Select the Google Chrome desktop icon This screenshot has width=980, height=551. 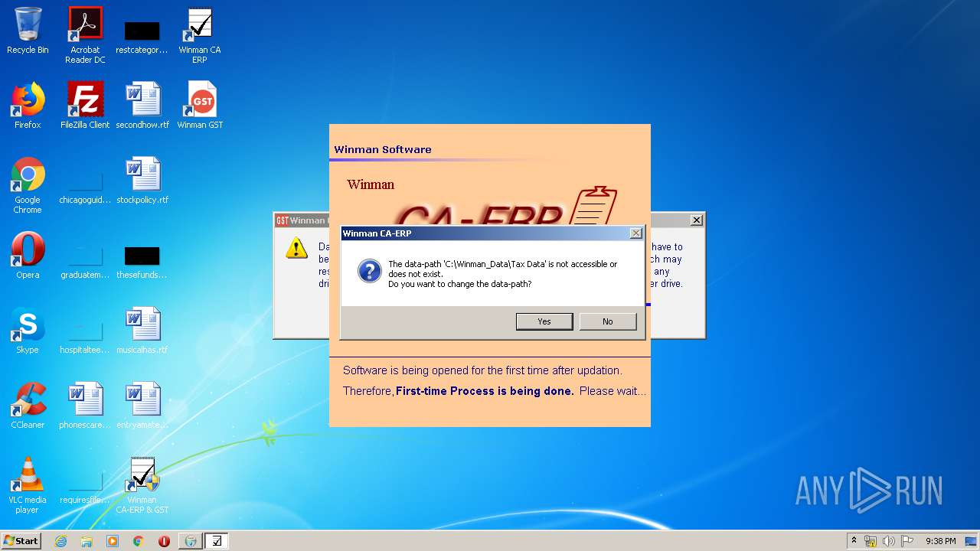point(28,185)
